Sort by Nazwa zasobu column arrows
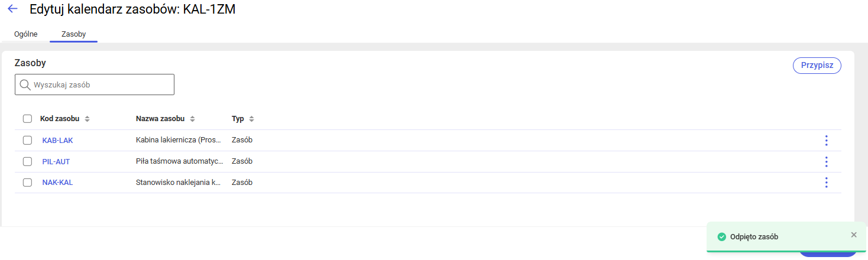The width and height of the screenshot is (868, 260). coord(192,119)
